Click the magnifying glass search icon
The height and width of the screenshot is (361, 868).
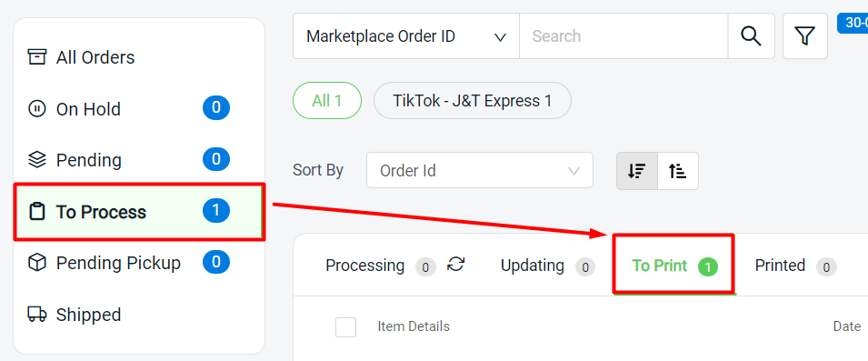[751, 36]
